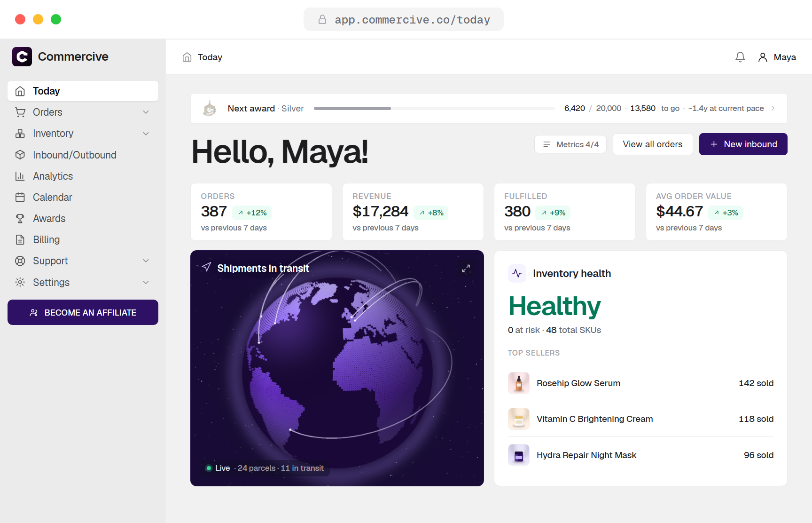Click '96 sold' for Hydra Night Mask

coord(758,455)
